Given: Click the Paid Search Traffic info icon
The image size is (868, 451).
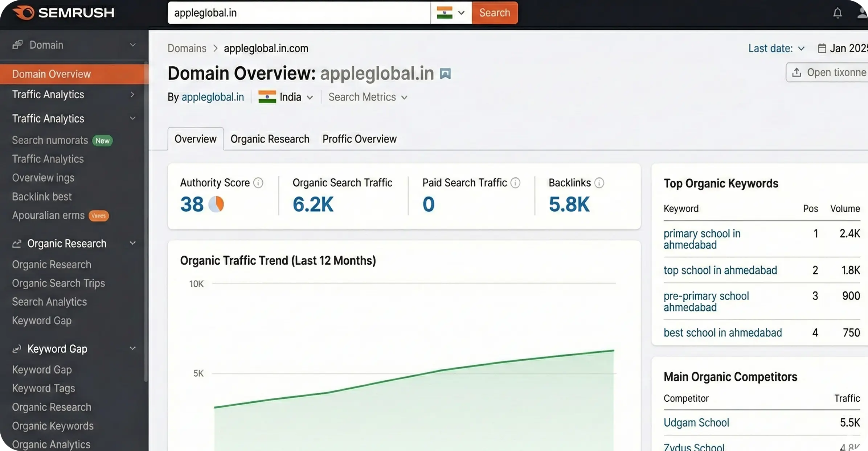Looking at the screenshot, I should tap(515, 183).
